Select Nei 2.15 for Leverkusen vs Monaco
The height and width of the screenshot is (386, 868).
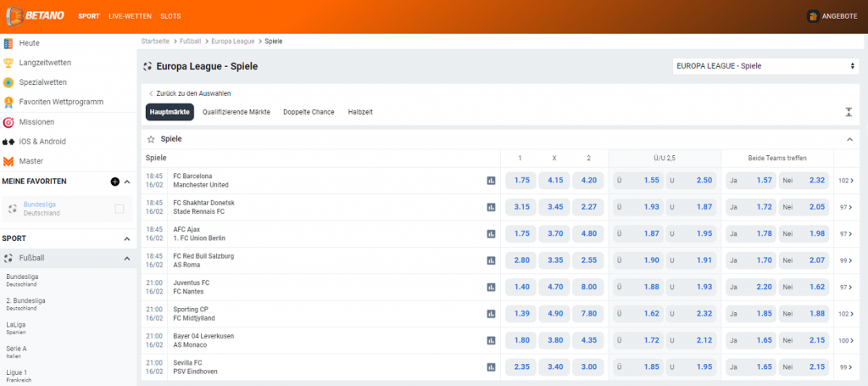(x=804, y=340)
